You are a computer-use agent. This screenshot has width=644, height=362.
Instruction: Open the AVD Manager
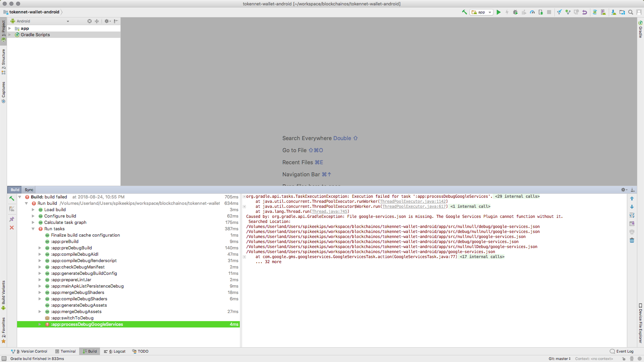tap(603, 12)
